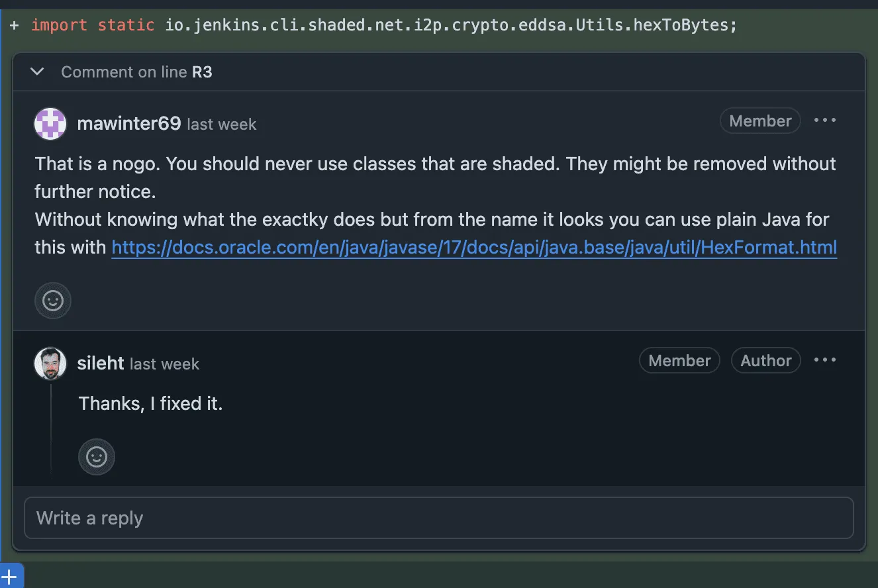Click the blue plus add-comment button
This screenshot has height=588, width=878.
click(11, 577)
